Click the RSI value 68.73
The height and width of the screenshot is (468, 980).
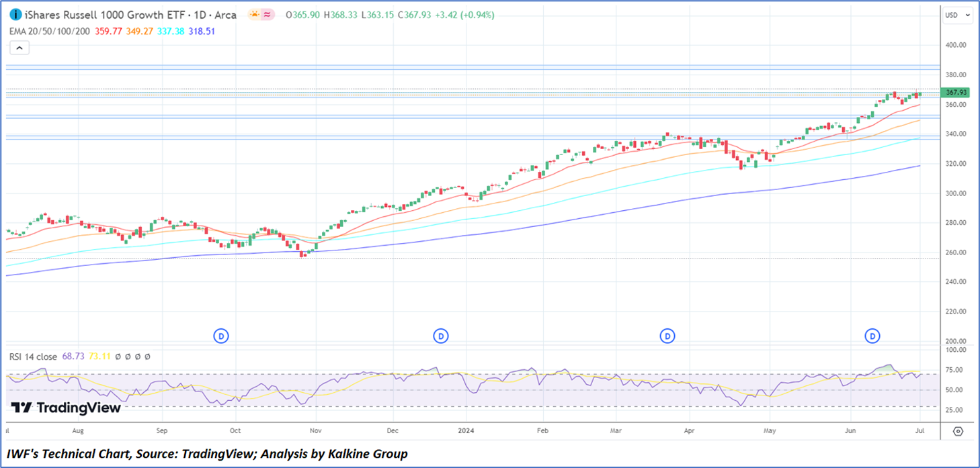point(73,357)
